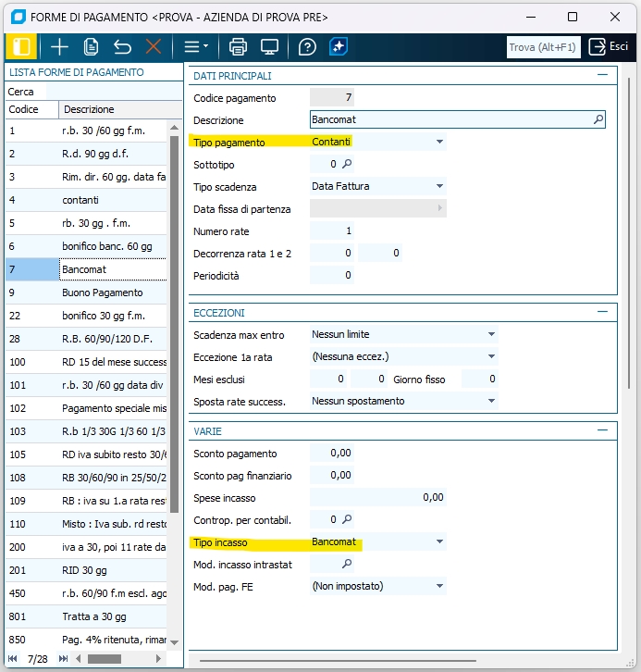The height and width of the screenshot is (672, 641).
Task: Open the Mod. pag. FE dropdown
Action: pyautogui.click(x=439, y=586)
